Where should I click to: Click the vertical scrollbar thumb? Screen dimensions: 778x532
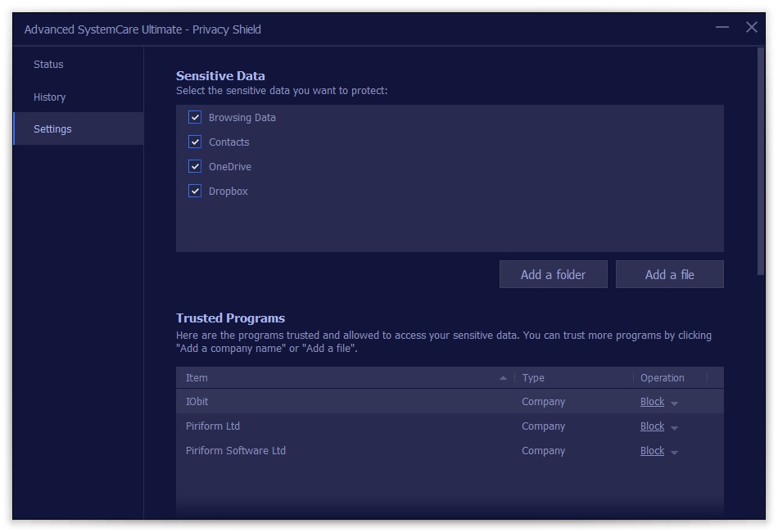coord(761,161)
